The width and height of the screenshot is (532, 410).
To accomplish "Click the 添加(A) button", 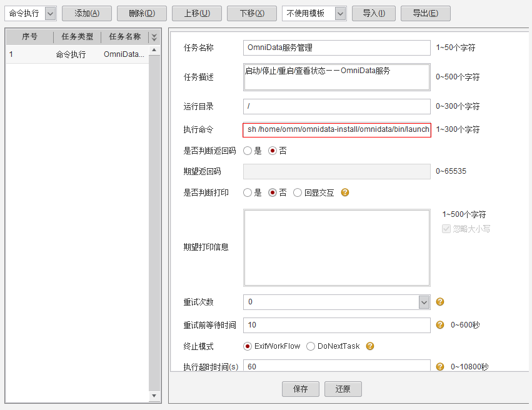I will 87,14.
